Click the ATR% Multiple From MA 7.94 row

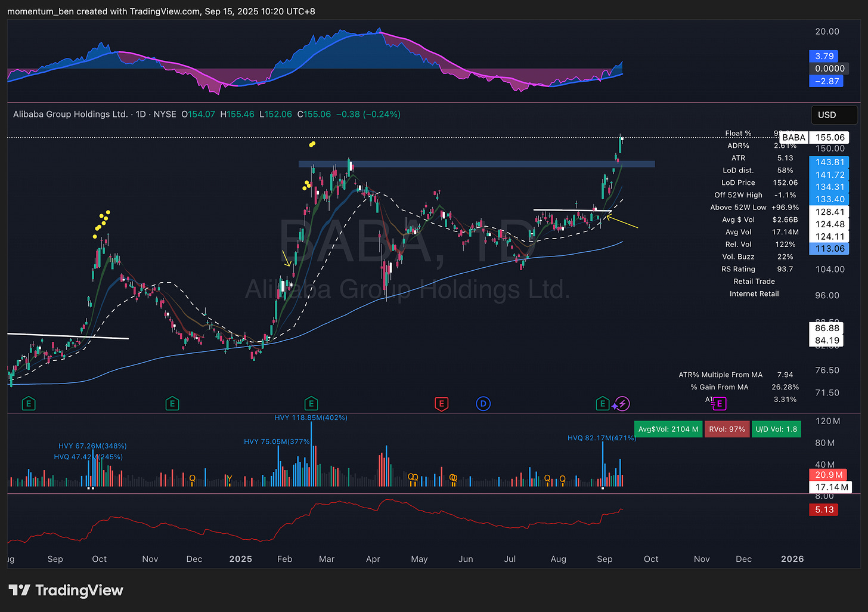point(736,375)
